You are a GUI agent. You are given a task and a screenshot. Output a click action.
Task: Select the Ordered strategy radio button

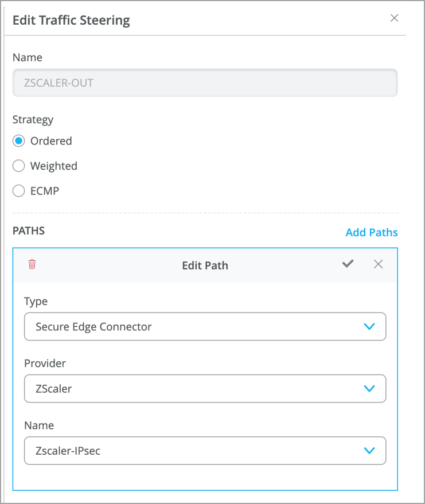[19, 141]
